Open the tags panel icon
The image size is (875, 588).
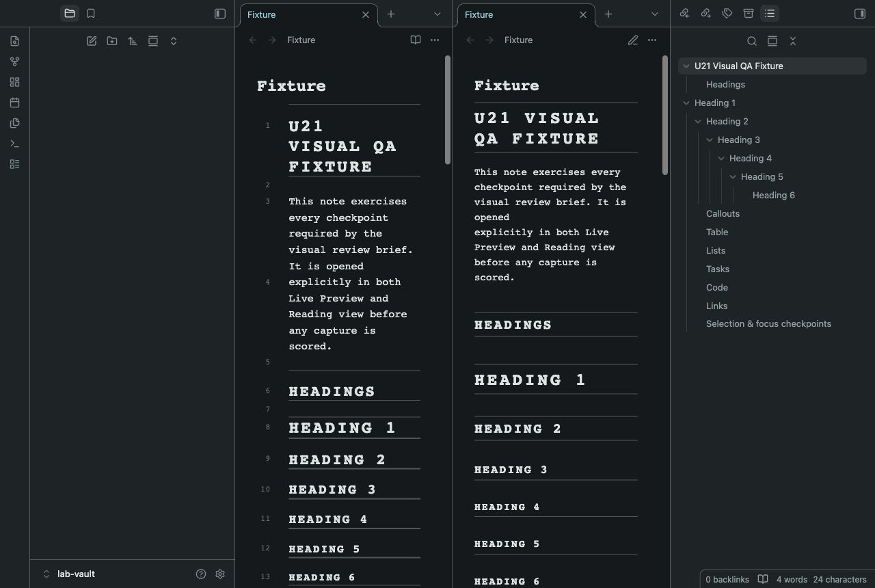[727, 14]
